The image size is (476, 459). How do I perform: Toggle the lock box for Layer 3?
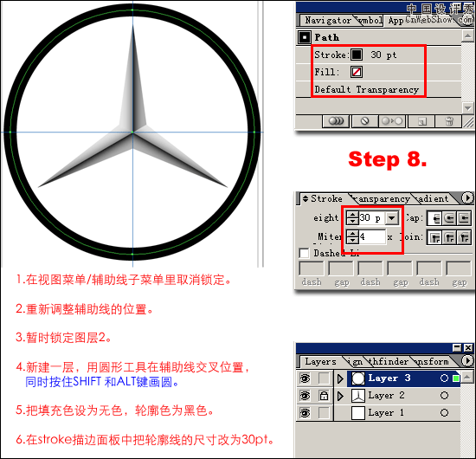[324, 378]
